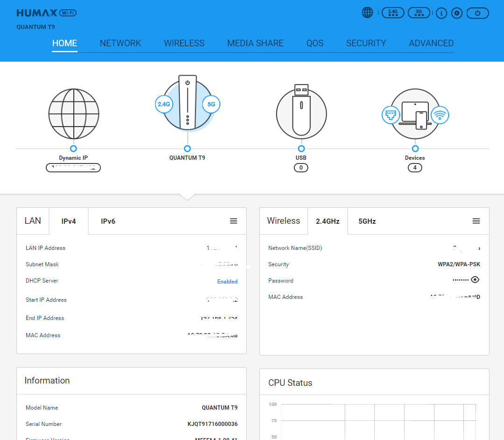
Task: Click the Information panel heading
Action: tap(47, 381)
